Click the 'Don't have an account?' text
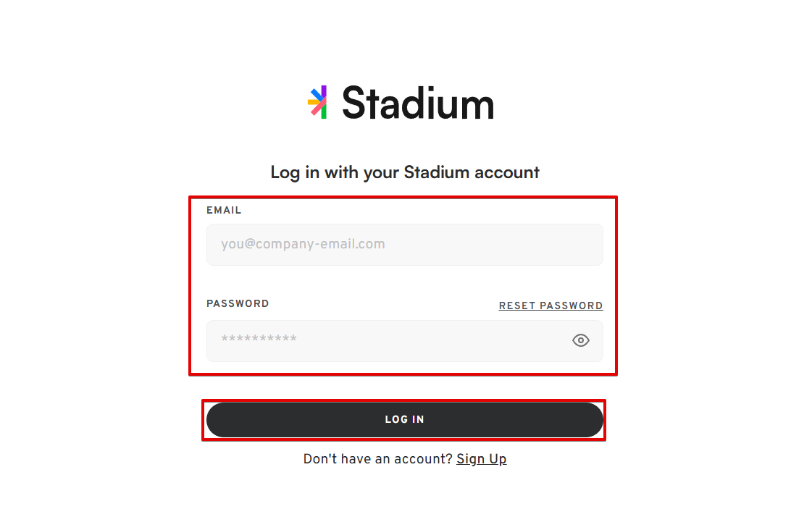The image size is (812, 509). tap(377, 459)
